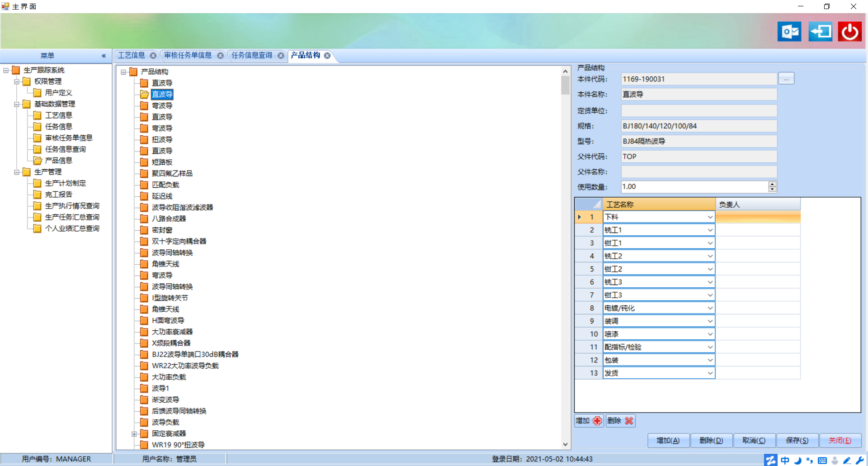Viewport: 868px width, 466px height.
Task: Open 生产计划制定 in menu tree
Action: click(x=66, y=183)
